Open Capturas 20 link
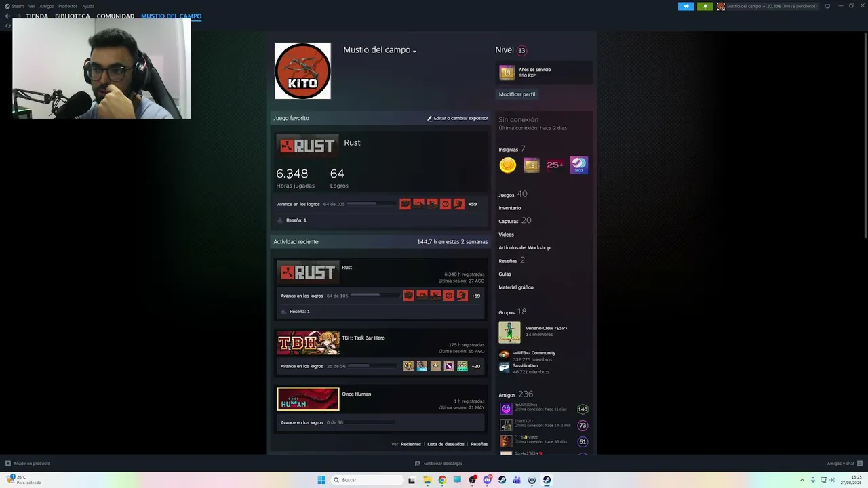868x488 pixels. pyautogui.click(x=515, y=221)
